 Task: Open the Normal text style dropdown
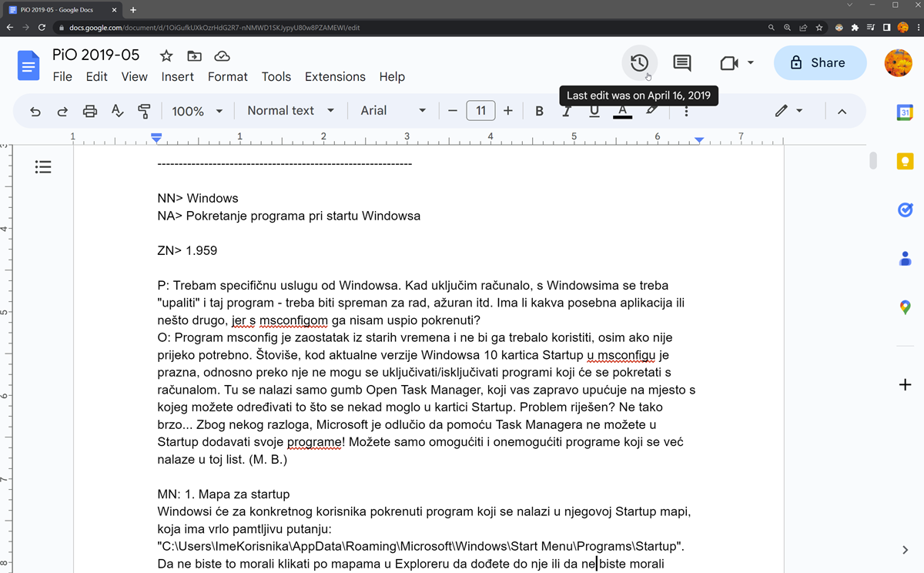290,111
